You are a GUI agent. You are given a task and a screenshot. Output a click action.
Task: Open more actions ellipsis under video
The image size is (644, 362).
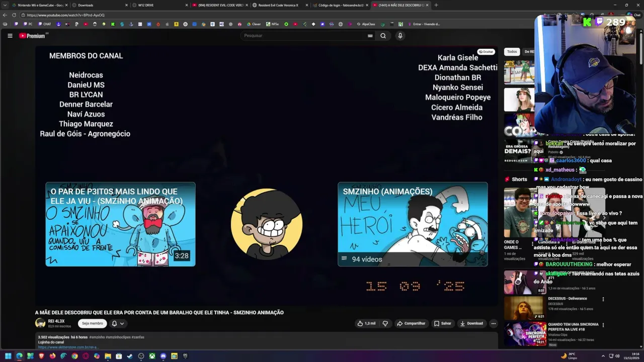pos(494,323)
